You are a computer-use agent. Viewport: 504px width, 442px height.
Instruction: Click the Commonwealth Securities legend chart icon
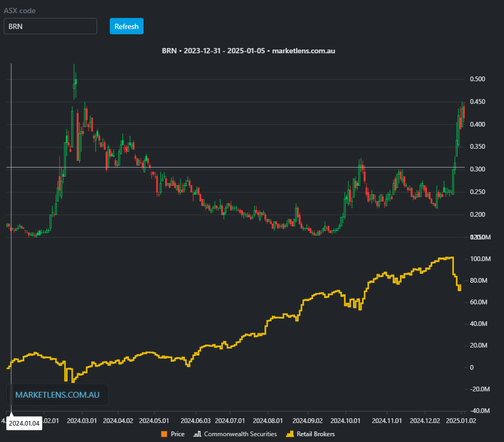198,434
